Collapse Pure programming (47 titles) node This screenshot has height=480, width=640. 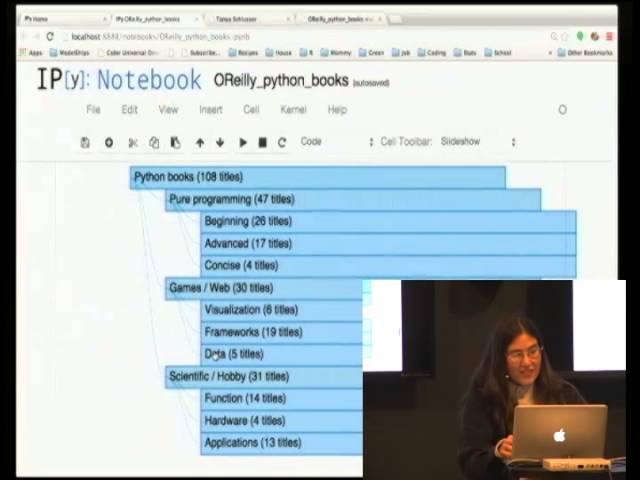click(x=353, y=200)
